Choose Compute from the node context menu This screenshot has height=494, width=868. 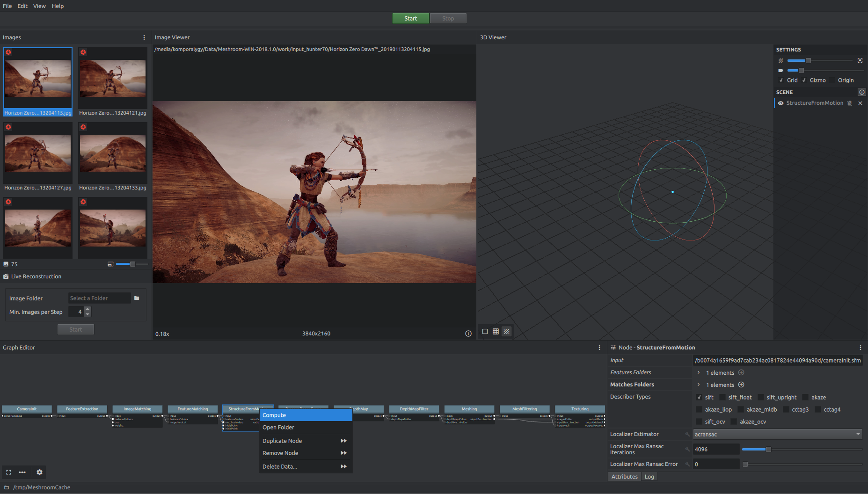[x=306, y=415]
